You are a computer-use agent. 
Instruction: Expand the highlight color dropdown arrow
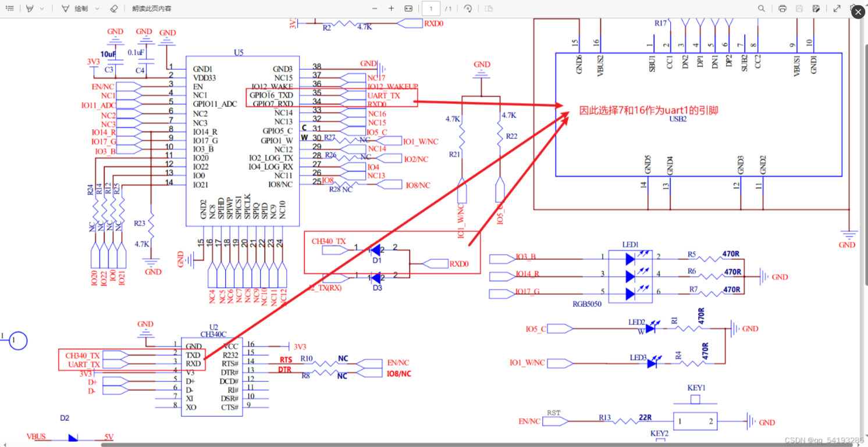coord(42,9)
